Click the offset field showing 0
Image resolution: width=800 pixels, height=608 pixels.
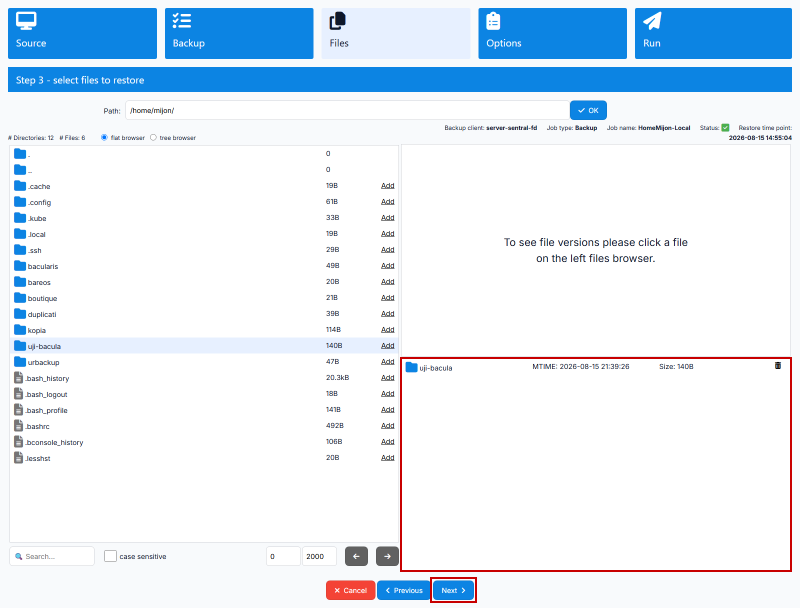pos(283,556)
